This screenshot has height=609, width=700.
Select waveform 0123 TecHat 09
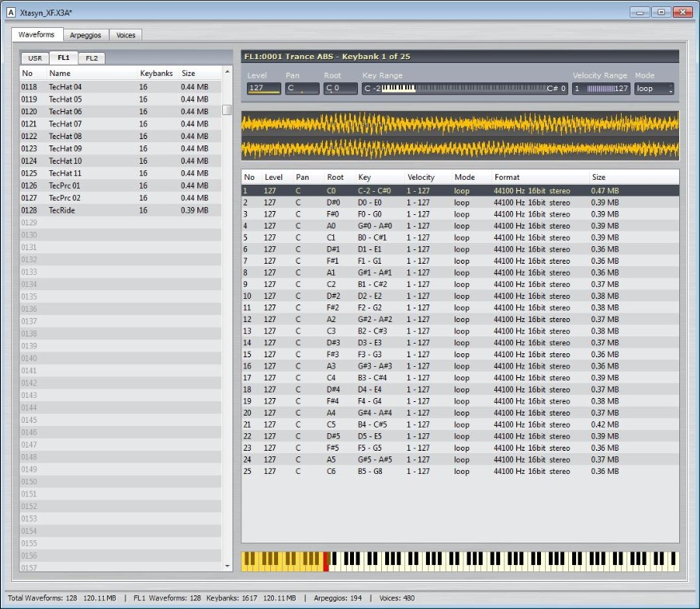pos(121,148)
